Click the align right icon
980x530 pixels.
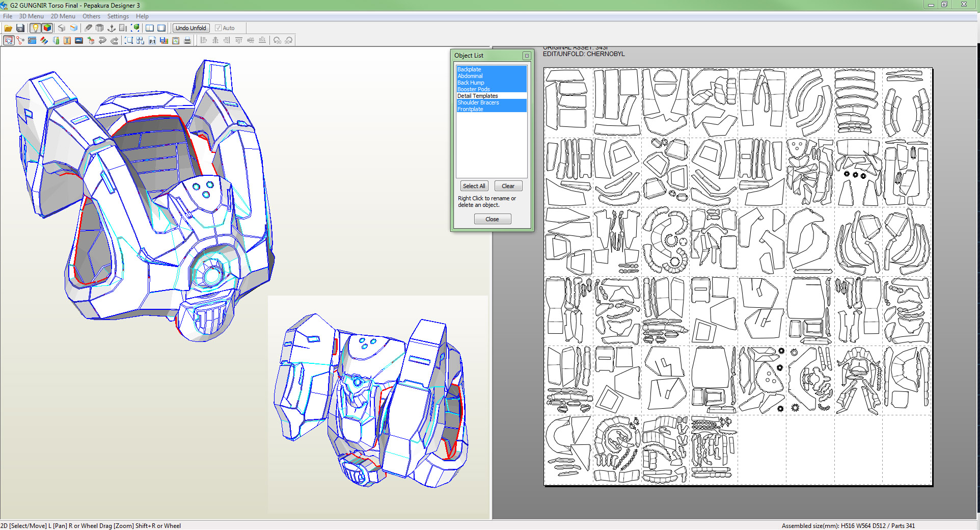tap(227, 40)
